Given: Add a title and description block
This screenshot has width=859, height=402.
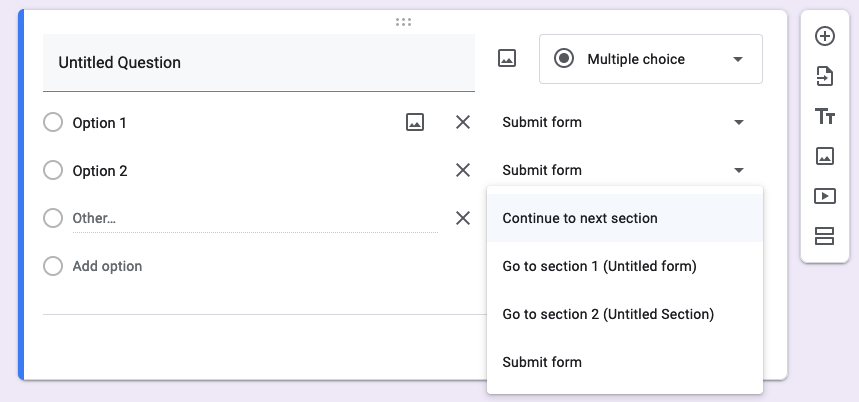Looking at the screenshot, I should 825,116.
